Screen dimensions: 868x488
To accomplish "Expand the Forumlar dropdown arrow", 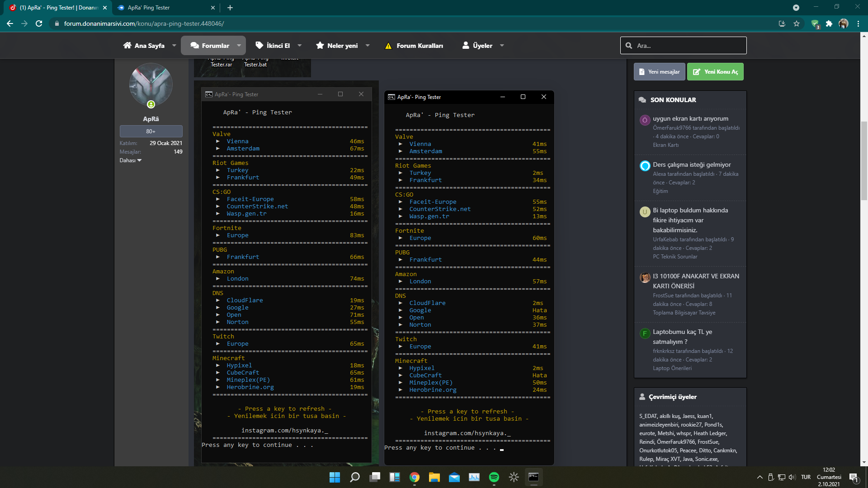I will pyautogui.click(x=239, y=46).
